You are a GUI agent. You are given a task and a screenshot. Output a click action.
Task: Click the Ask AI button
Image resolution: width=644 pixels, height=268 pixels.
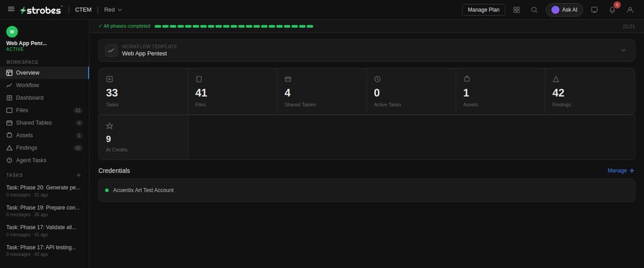pyautogui.click(x=564, y=10)
